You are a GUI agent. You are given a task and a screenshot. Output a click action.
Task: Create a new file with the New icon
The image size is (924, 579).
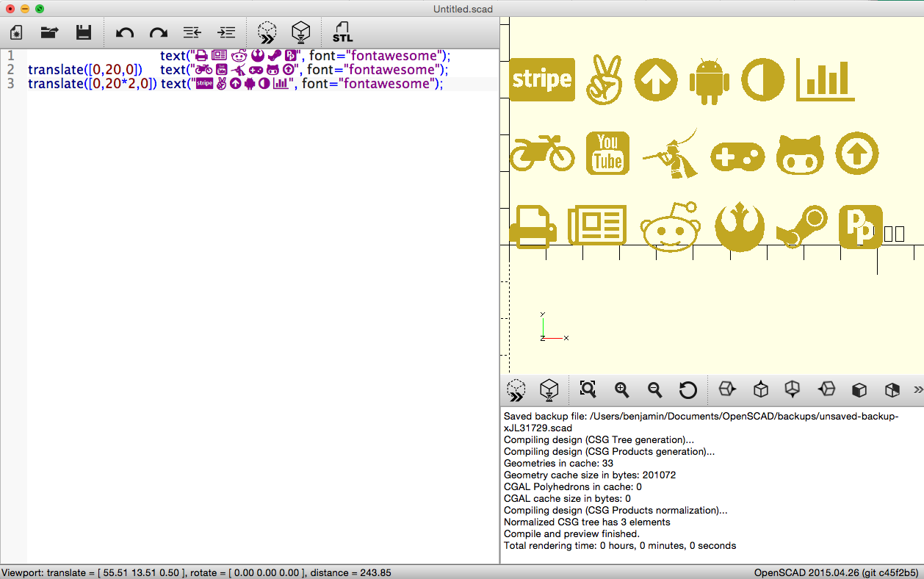pyautogui.click(x=16, y=32)
